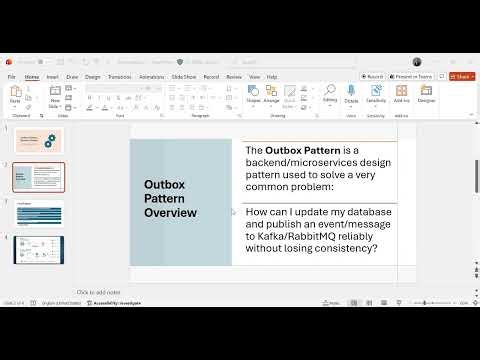Viewport: 480px width, 360px height.
Task: Click the fit slide to window icon
Action: click(476, 303)
